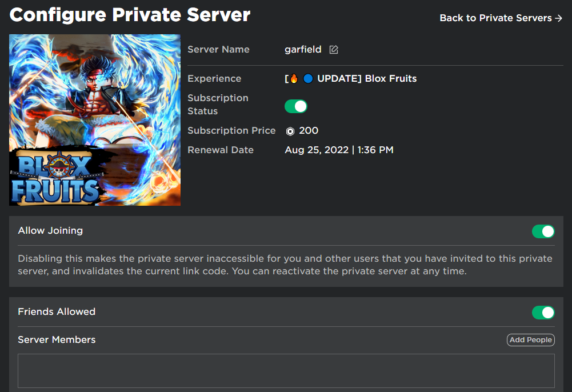Click the subscription price value 200
This screenshot has height=392, width=572.
[x=309, y=130]
